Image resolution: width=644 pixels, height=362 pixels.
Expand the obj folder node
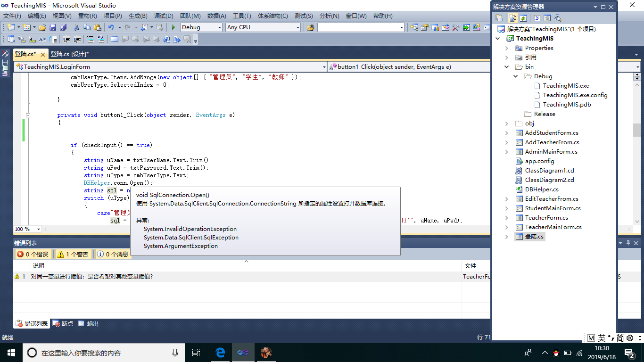[x=507, y=123]
